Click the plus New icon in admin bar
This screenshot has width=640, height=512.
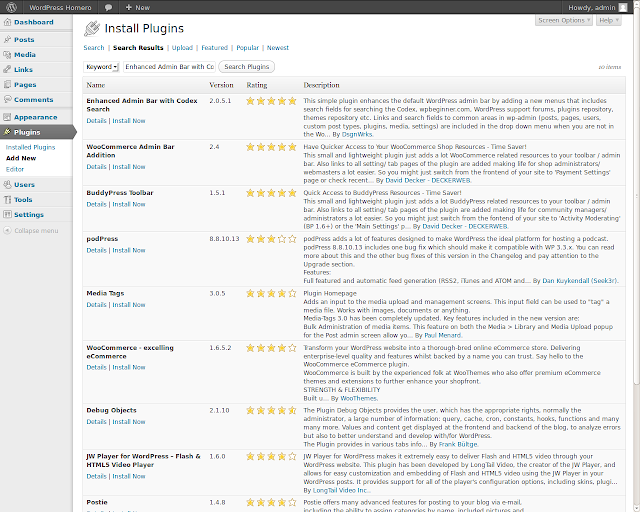pos(128,7)
